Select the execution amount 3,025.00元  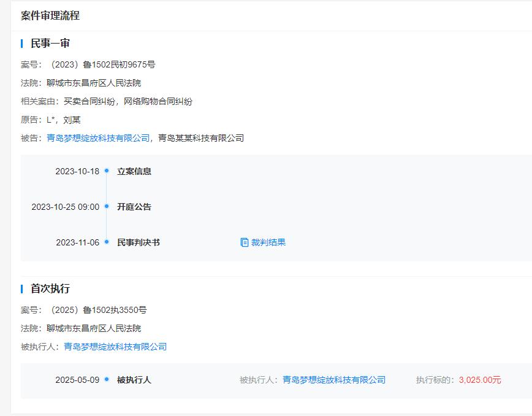point(480,380)
